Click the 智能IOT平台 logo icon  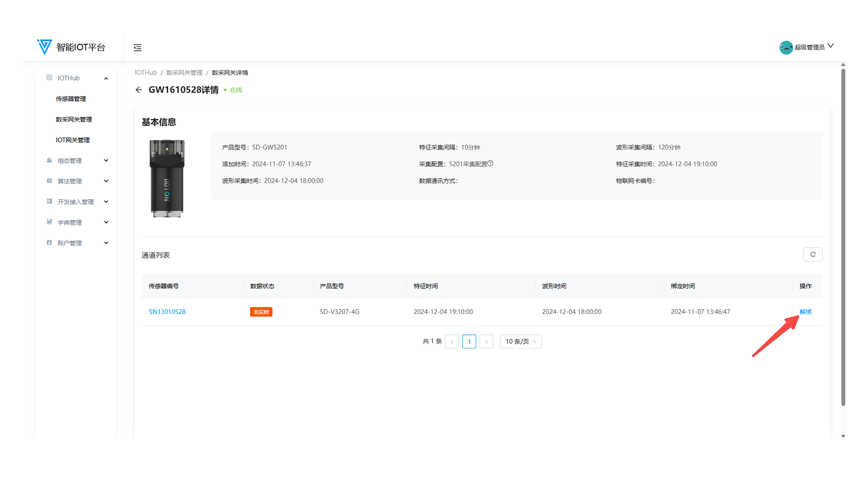pos(44,47)
